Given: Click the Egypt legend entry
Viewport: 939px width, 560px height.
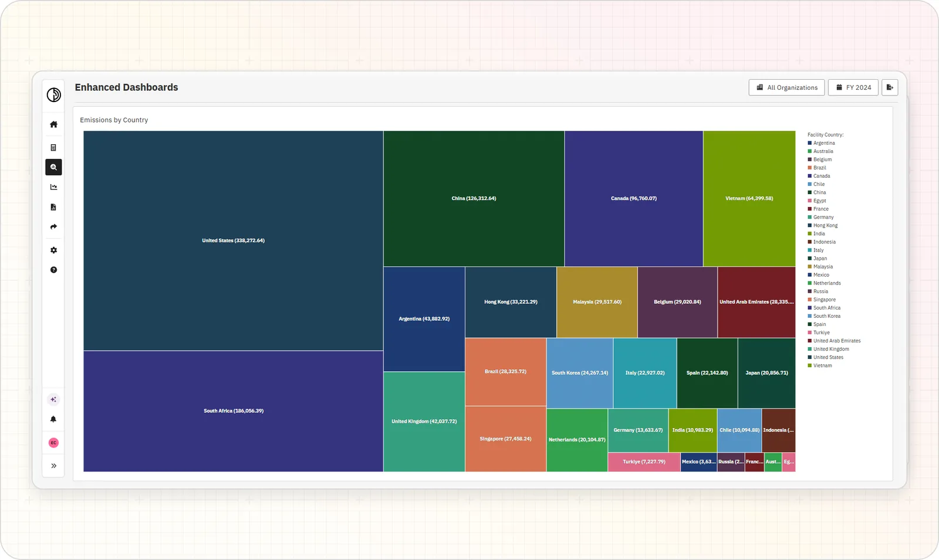Looking at the screenshot, I should pos(817,201).
